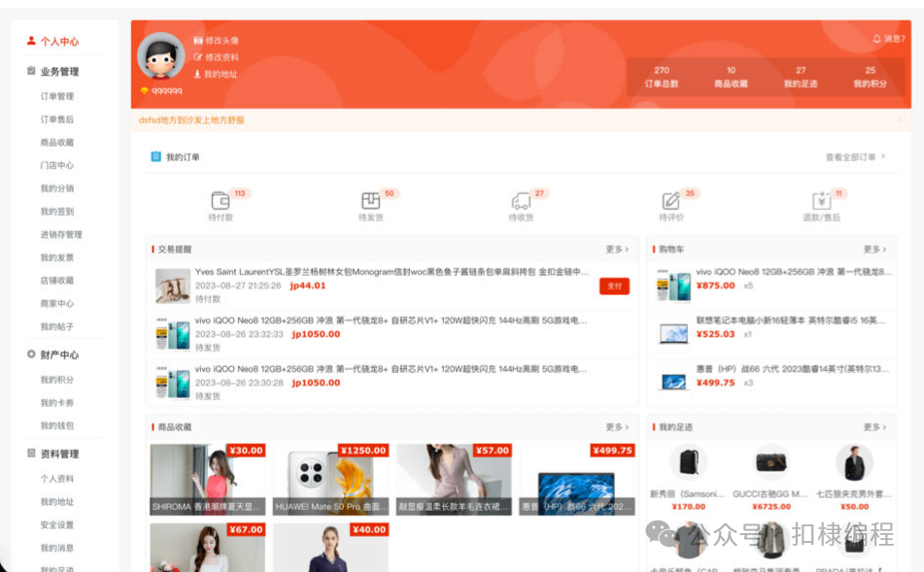This screenshot has height=572, width=924.
Task: Open the 待收货 delivery truck icon
Action: [522, 201]
